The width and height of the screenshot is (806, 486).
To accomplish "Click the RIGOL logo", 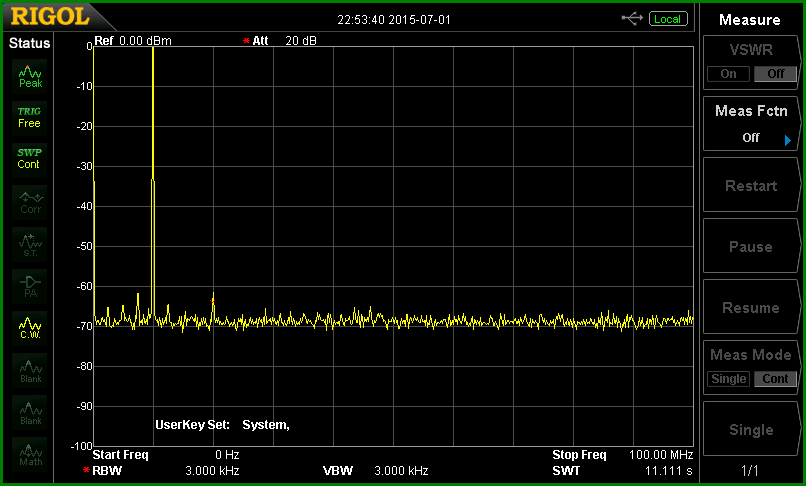I will (x=50, y=16).
